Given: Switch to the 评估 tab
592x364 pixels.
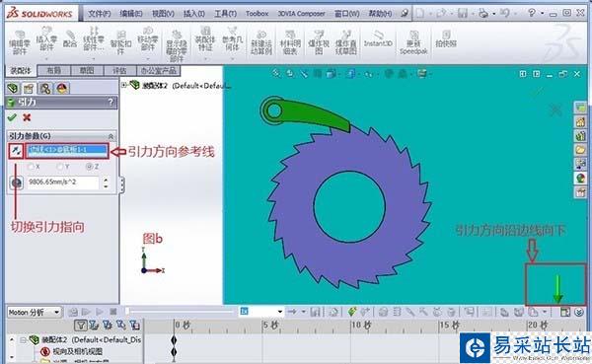Looking at the screenshot, I should coord(119,71).
